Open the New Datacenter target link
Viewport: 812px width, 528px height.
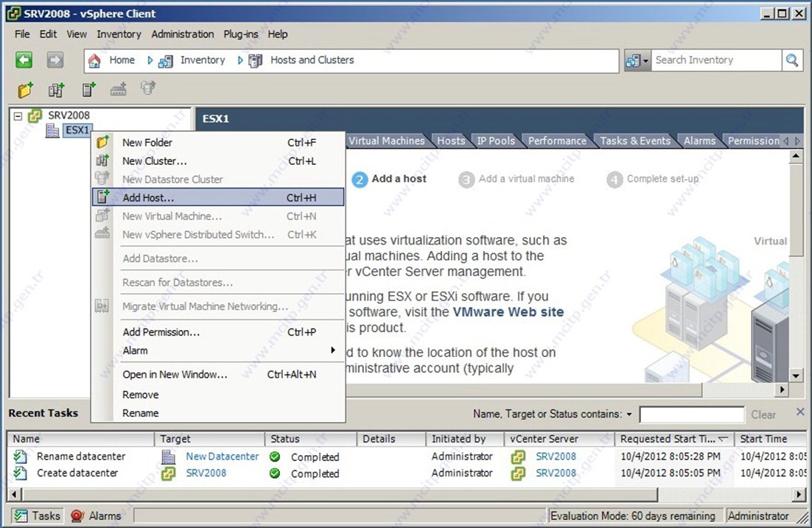(x=223, y=457)
